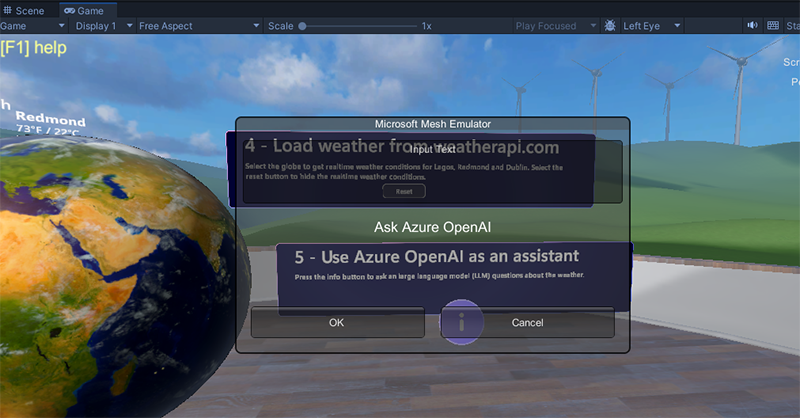Toggle the mute audio speaker icon
The width and height of the screenshot is (800, 418).
tap(753, 26)
